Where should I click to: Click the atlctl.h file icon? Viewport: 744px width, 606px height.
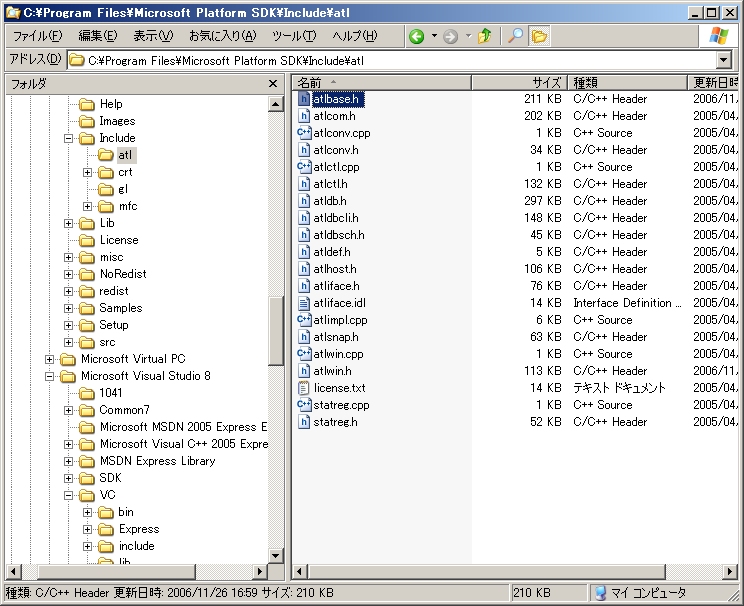(304, 184)
